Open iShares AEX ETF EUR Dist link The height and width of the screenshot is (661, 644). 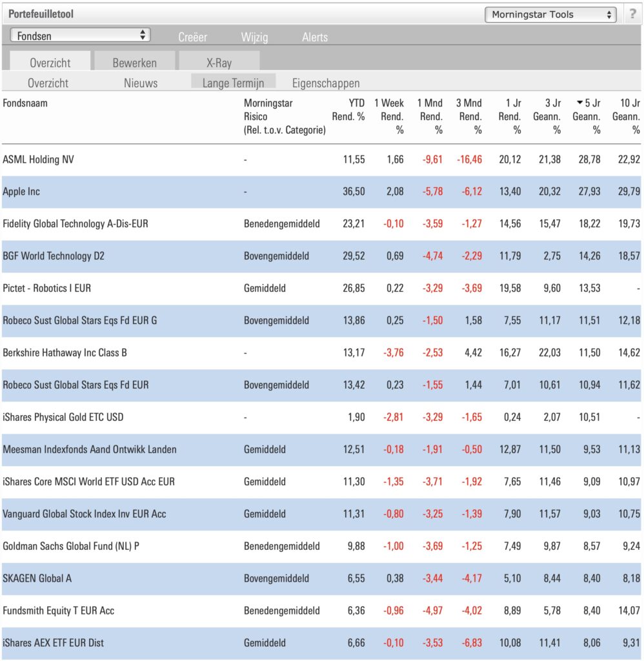tap(53, 643)
